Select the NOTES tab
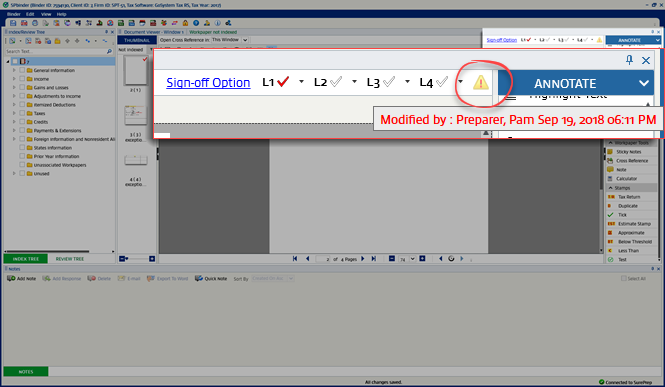665x387 pixels. pyautogui.click(x=26, y=372)
